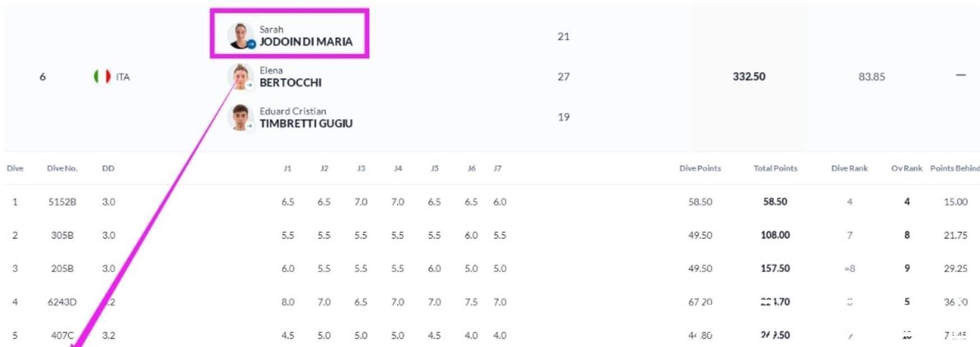
Task: Click the Dive Rank column header
Action: coord(849,168)
